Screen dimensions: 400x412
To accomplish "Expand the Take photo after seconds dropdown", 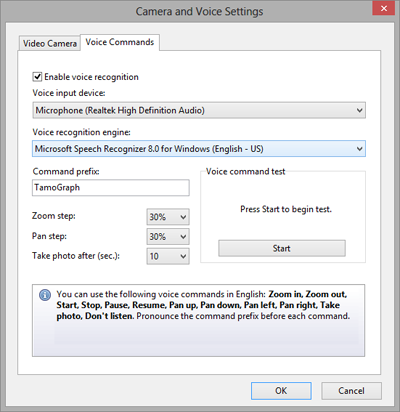I will point(168,256).
